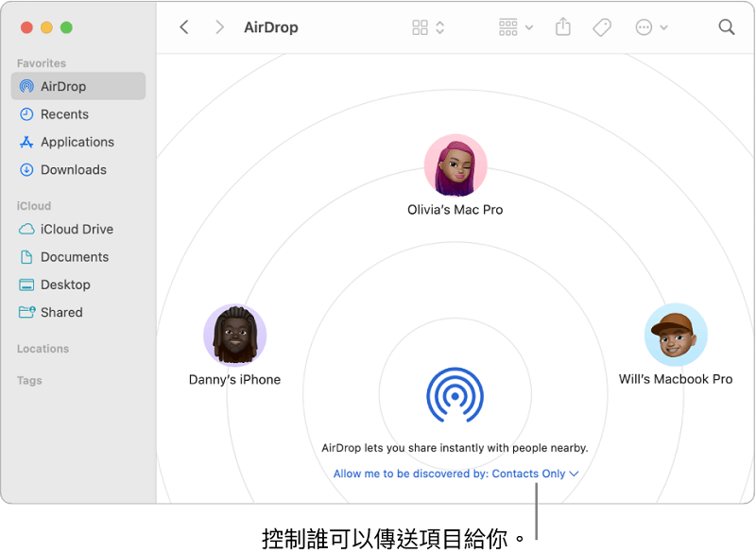Click the iCloud Drive cloud icon
This screenshot has height=553, width=756.
26,229
